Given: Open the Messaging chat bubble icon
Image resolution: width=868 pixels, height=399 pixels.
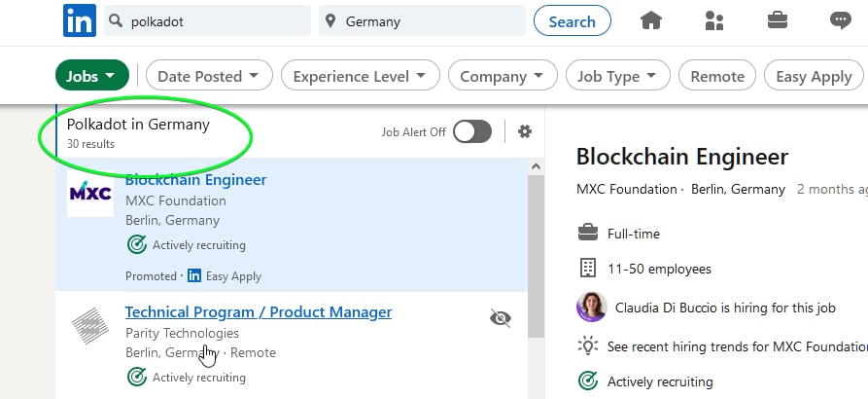Looking at the screenshot, I should 841,21.
